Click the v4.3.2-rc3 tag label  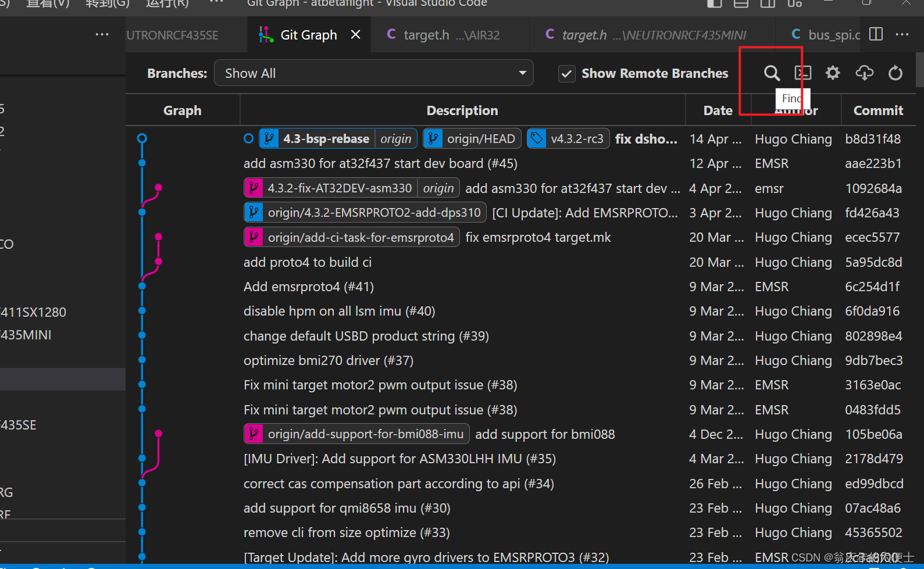[568, 139]
